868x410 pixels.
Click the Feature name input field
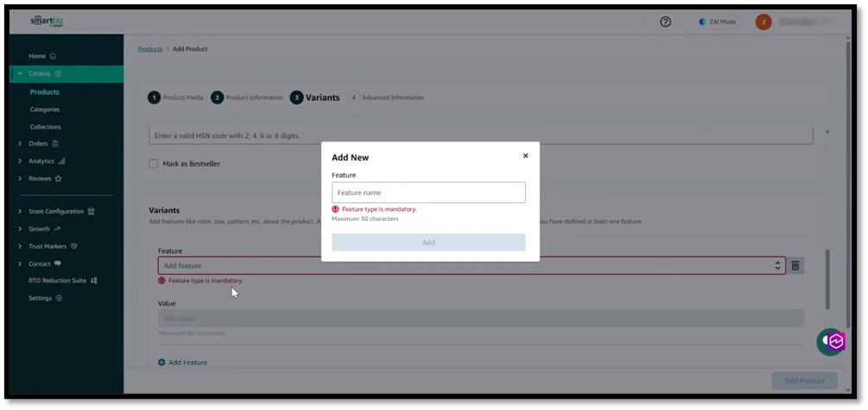[428, 192]
